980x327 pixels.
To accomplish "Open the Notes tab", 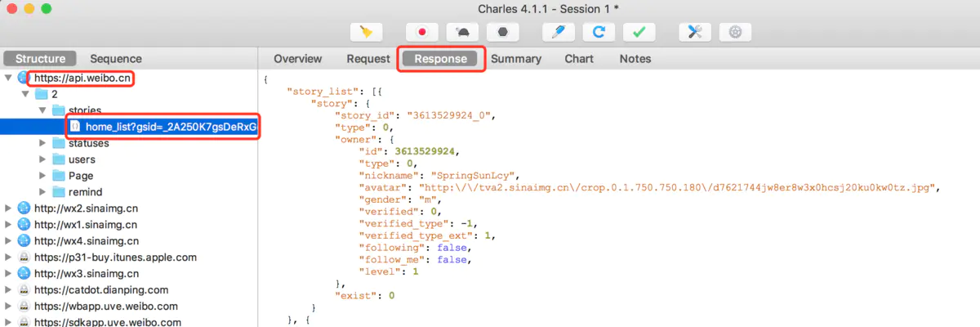I will [x=635, y=59].
